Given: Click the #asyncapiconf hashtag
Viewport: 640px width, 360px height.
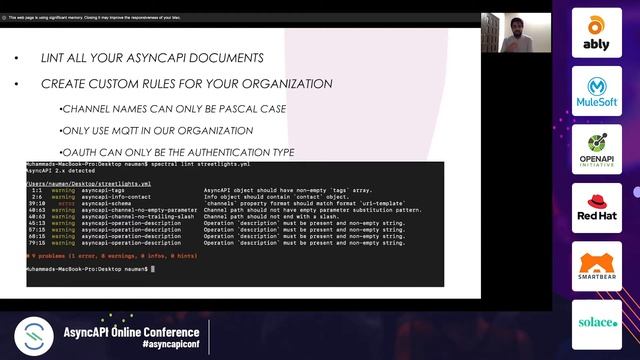Looking at the screenshot, I should tap(171, 344).
